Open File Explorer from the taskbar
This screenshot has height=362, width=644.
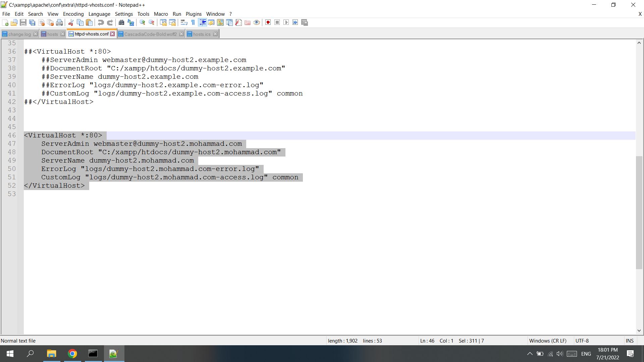51,354
